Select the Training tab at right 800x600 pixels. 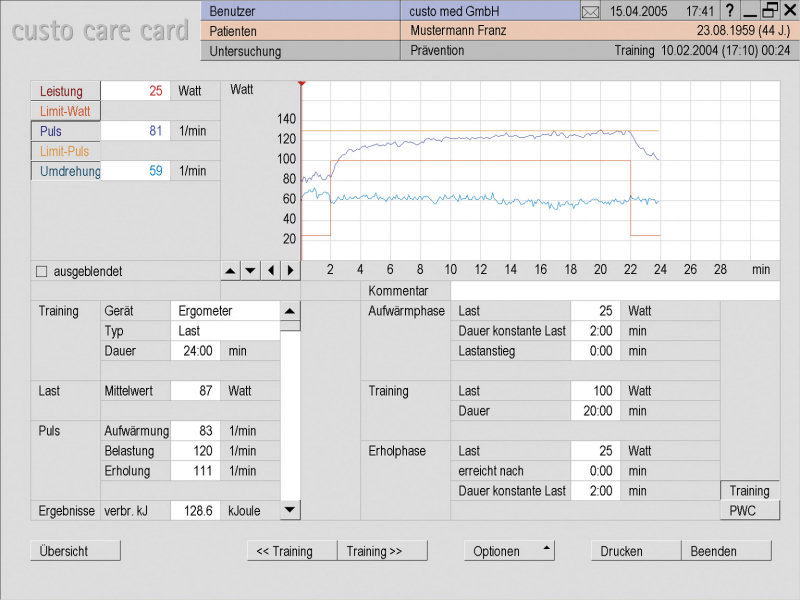click(749, 491)
